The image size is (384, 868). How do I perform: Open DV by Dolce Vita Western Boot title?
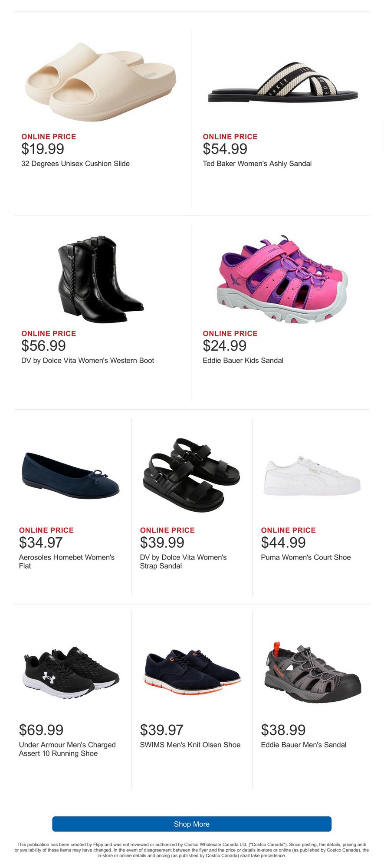tap(88, 360)
